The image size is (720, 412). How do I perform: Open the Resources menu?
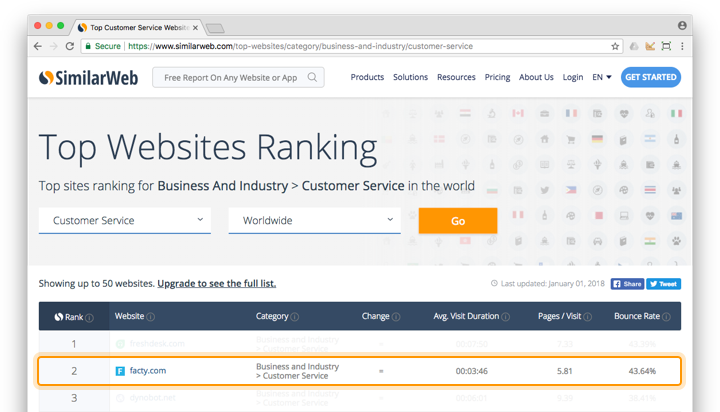[x=456, y=77]
